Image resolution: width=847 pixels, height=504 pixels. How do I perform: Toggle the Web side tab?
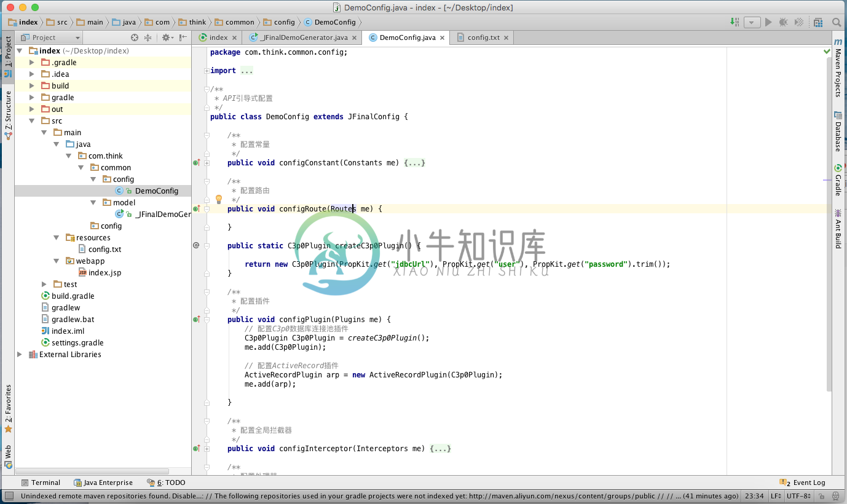[8, 456]
